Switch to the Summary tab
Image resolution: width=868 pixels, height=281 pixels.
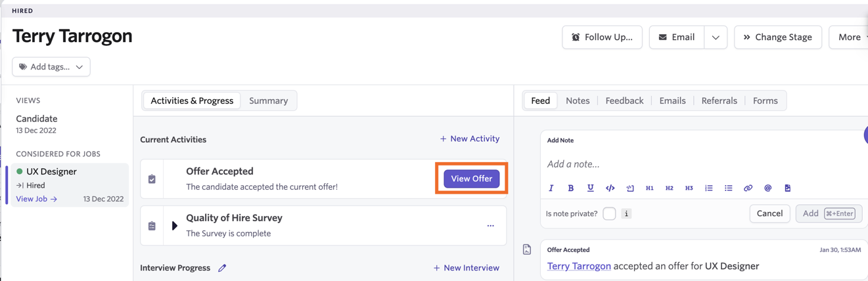tap(269, 100)
